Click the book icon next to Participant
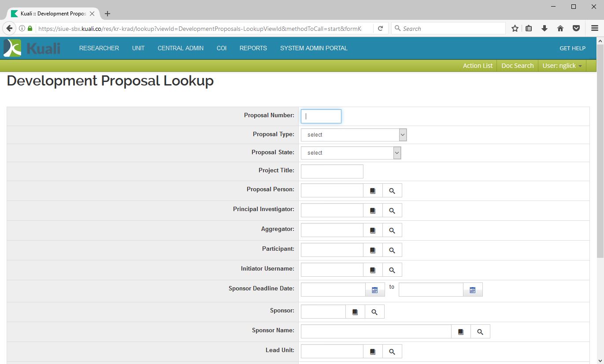 373,250
